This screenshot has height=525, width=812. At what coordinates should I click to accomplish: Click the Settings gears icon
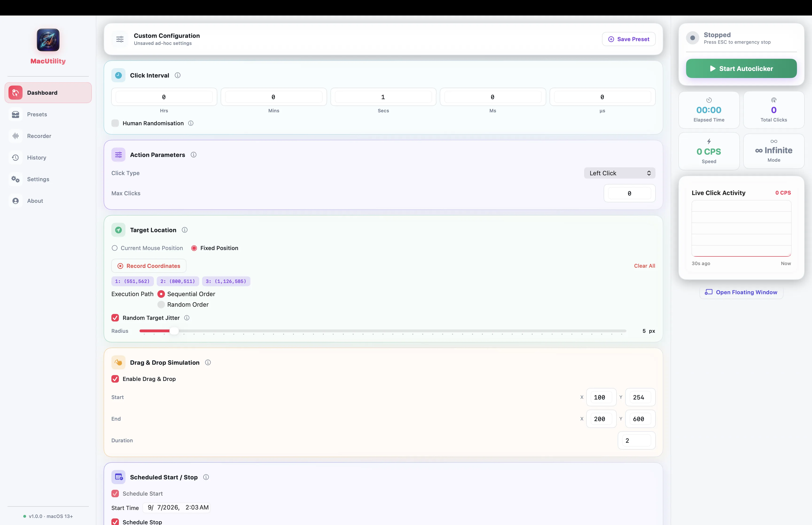tap(16, 179)
